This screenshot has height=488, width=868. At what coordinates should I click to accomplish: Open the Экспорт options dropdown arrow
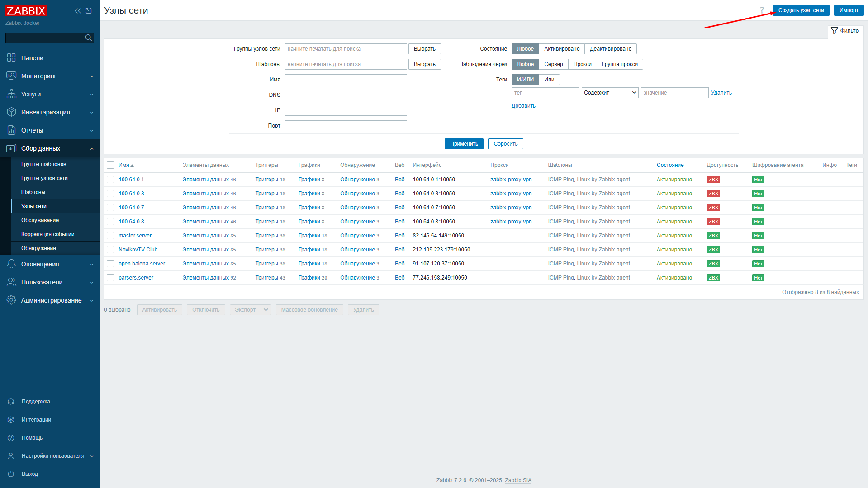coord(266,309)
